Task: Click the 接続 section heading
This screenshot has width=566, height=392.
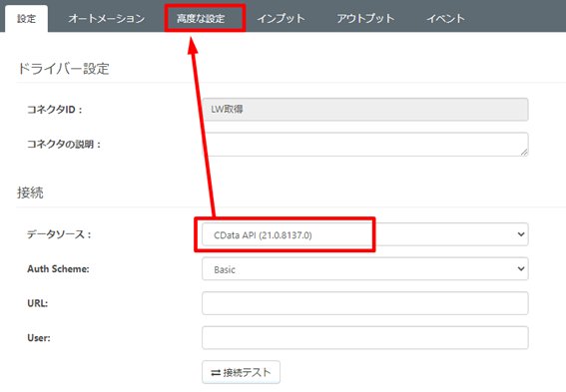Action: pyautogui.click(x=30, y=193)
